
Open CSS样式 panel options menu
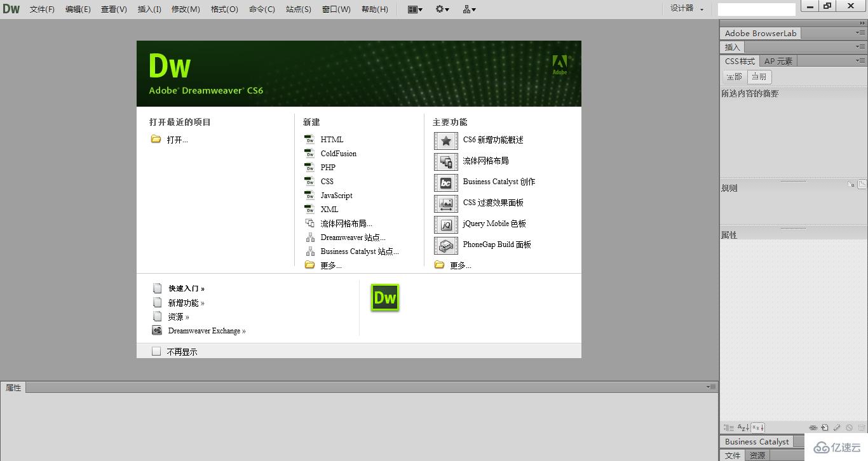[860, 61]
